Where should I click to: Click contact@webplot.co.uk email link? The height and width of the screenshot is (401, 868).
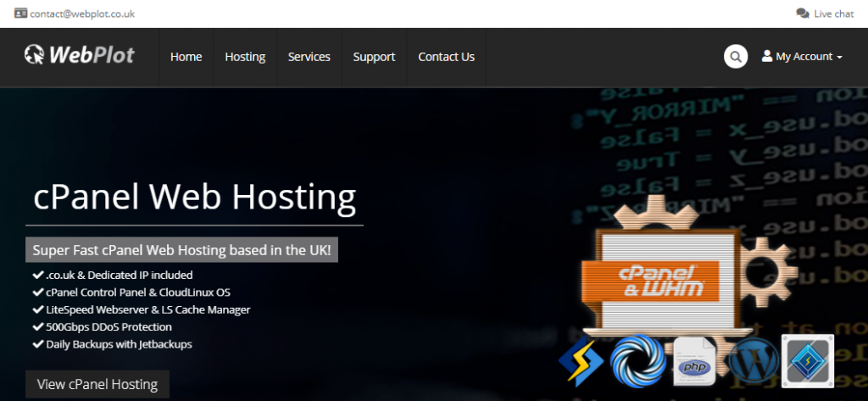(x=82, y=14)
